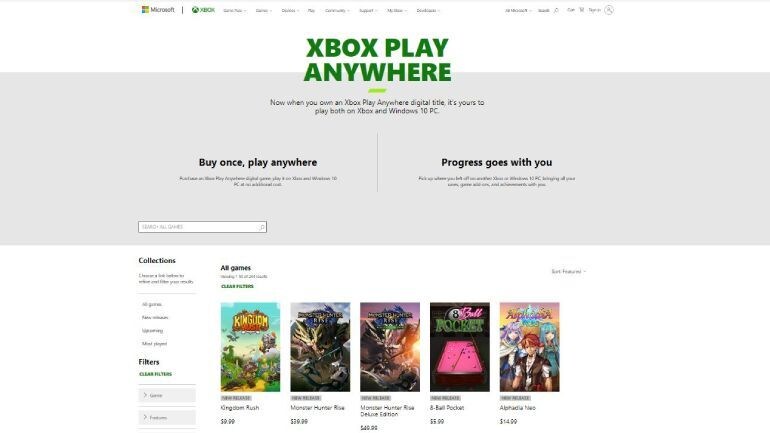Open the Support menu
This screenshot has width=770, height=433.
click(368, 10)
